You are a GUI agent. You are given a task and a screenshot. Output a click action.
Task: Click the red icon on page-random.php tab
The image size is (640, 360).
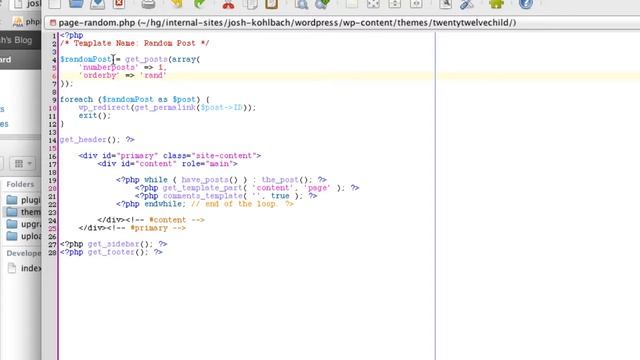pyautogui.click(x=53, y=23)
